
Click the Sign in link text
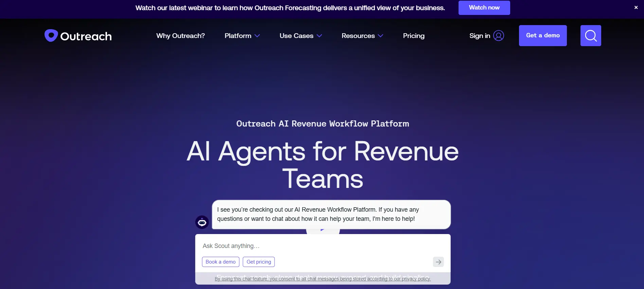point(479,36)
